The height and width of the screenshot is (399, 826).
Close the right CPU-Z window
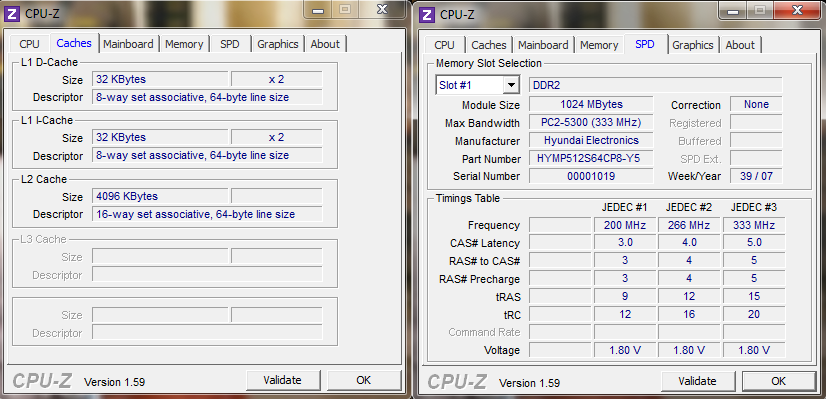pyautogui.click(x=797, y=10)
